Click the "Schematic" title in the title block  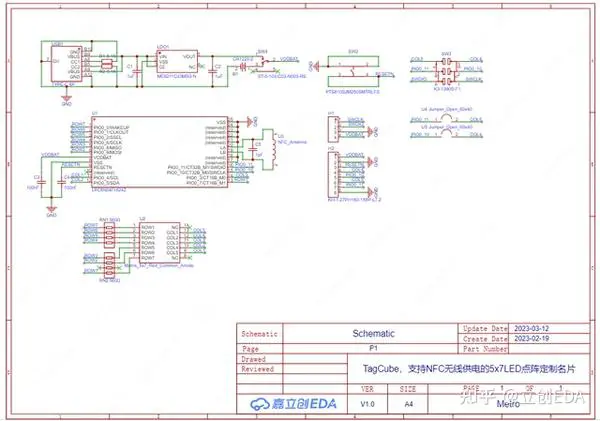373,333
